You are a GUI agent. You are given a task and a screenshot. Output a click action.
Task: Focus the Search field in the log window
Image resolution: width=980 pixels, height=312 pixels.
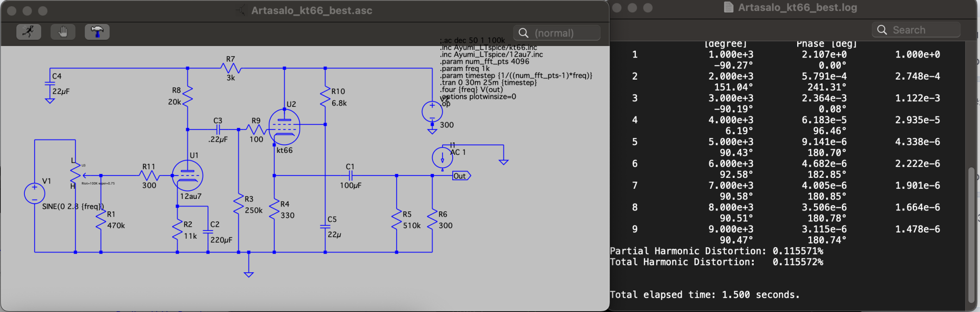916,30
